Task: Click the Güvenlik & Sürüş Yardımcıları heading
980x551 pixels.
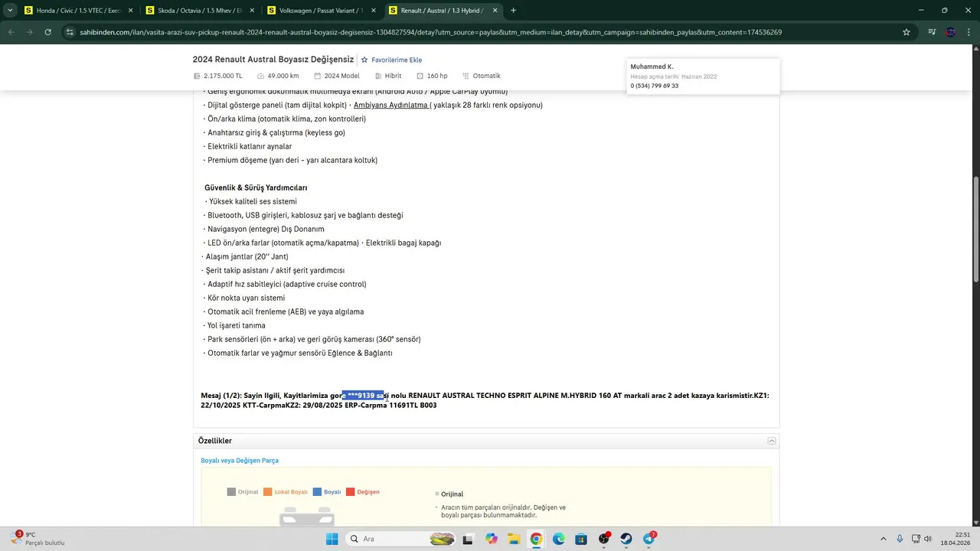Action: click(x=256, y=187)
